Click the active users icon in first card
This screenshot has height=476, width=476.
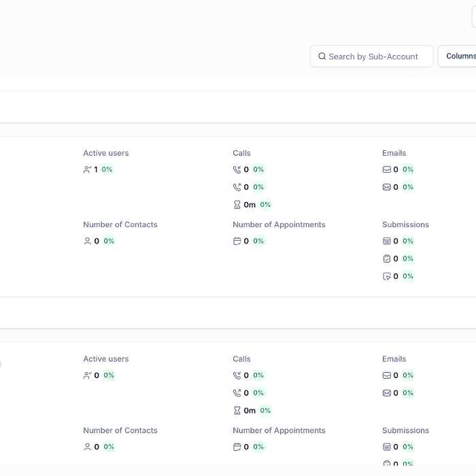(x=87, y=170)
